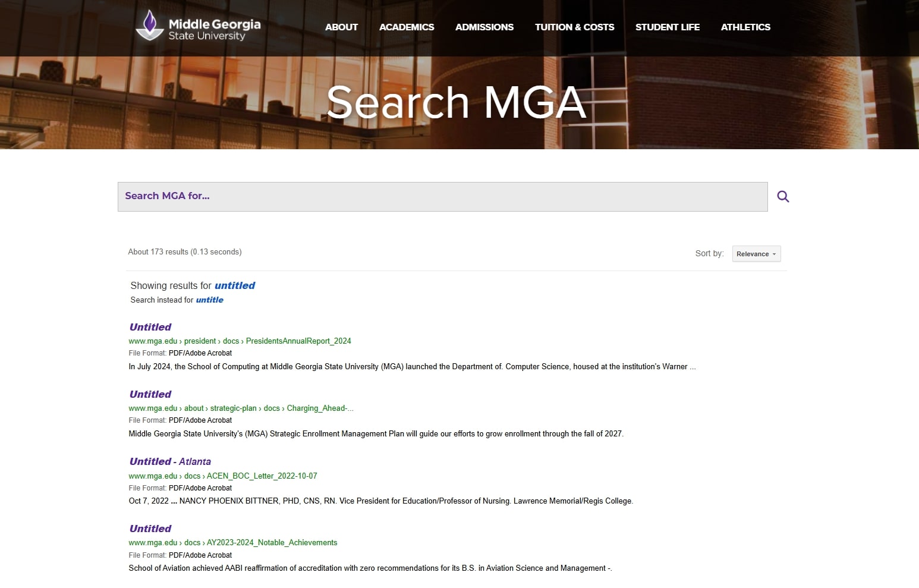Open the ADMISSIONS navigation menu
Screen dimensions: 919x588
[484, 27]
